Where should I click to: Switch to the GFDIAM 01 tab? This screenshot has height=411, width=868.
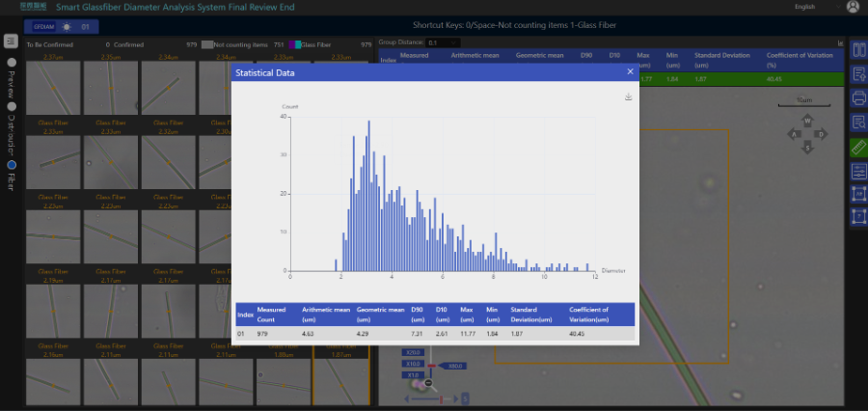click(x=60, y=26)
